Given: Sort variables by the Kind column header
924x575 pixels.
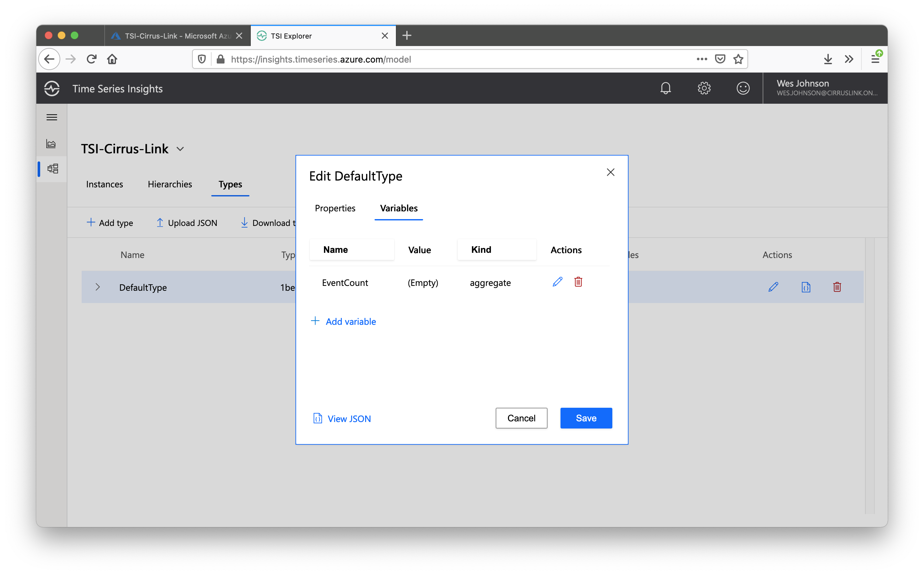Looking at the screenshot, I should (481, 250).
